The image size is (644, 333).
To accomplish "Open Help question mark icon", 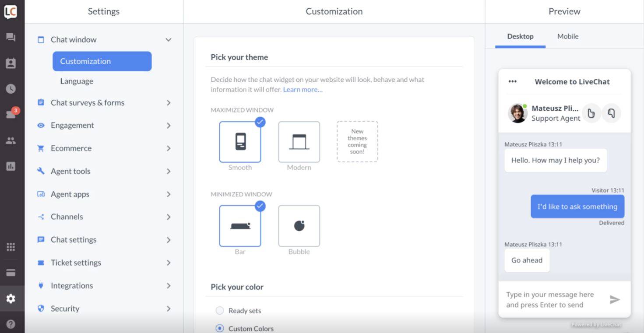I will tap(11, 324).
